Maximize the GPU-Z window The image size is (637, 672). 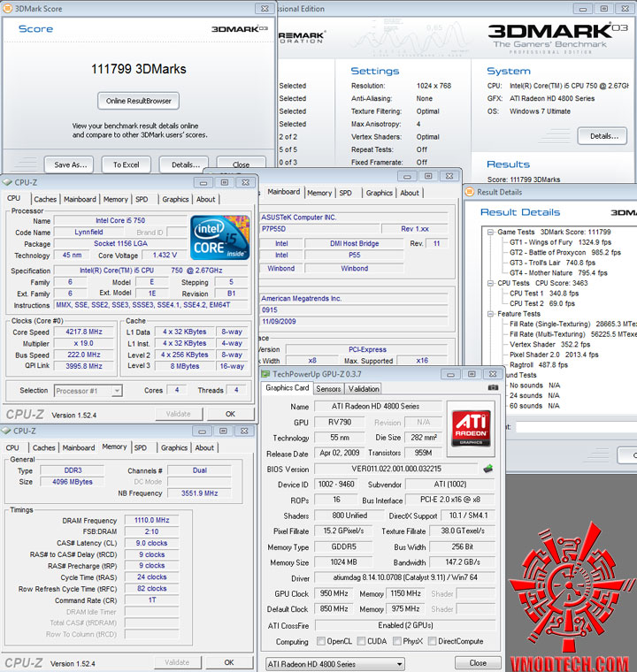(x=472, y=374)
